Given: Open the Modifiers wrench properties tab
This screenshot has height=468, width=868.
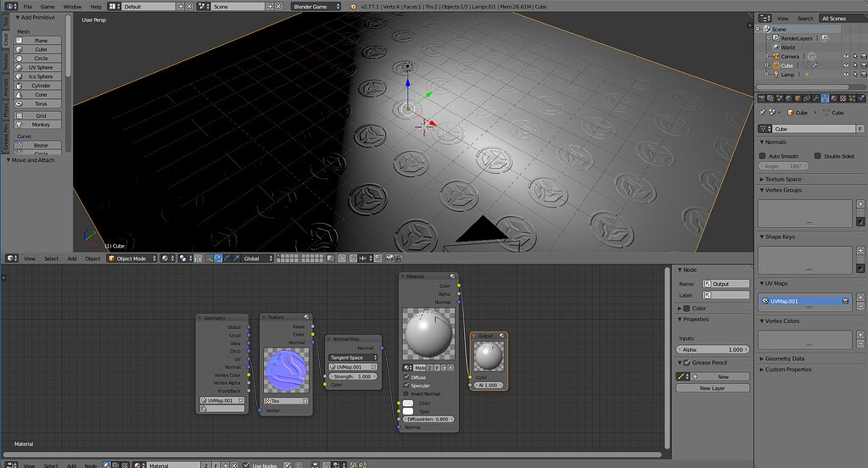Looking at the screenshot, I should [x=816, y=98].
